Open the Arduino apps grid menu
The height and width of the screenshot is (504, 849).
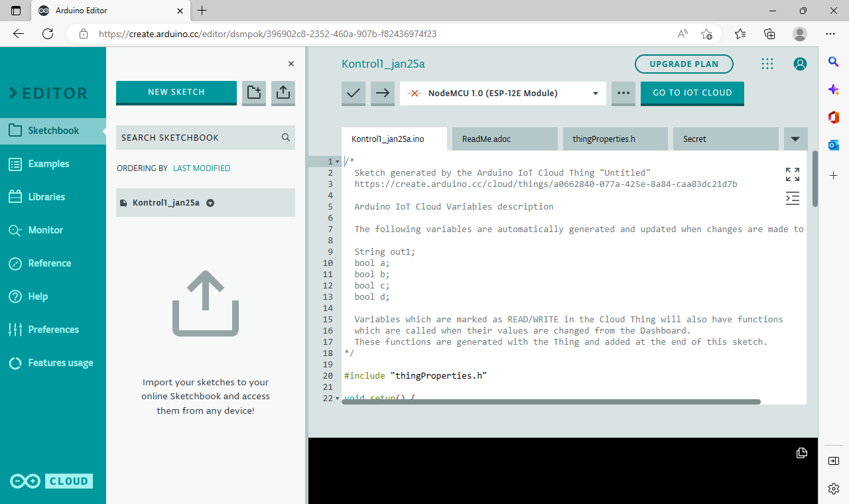tap(767, 64)
